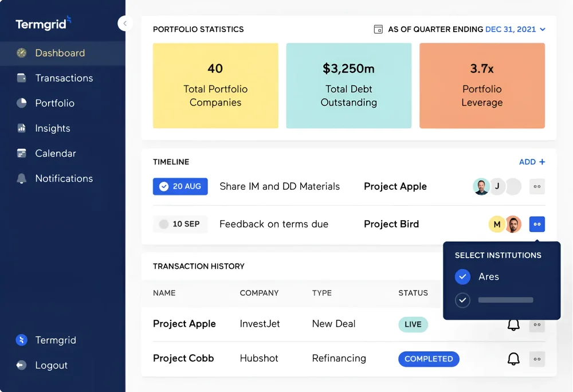Click the Portfolio pie-chart icon
Image resolution: width=573 pixels, height=392 pixels.
click(x=22, y=103)
